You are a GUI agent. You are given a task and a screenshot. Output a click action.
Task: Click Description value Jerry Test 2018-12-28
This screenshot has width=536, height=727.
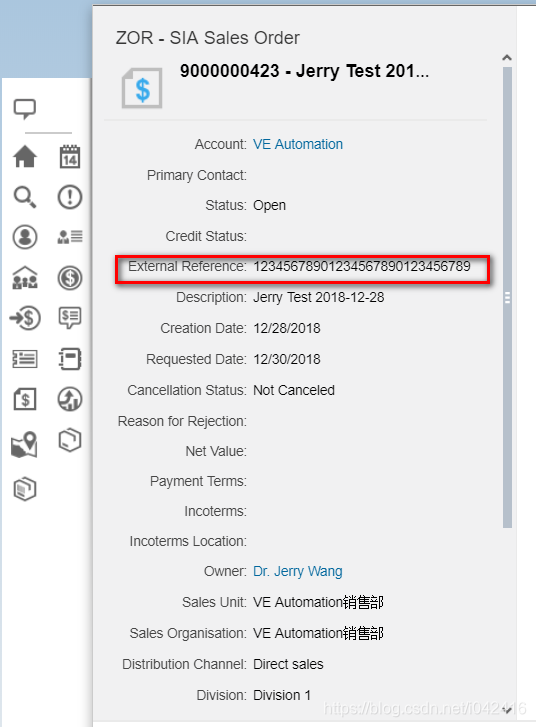(x=319, y=297)
